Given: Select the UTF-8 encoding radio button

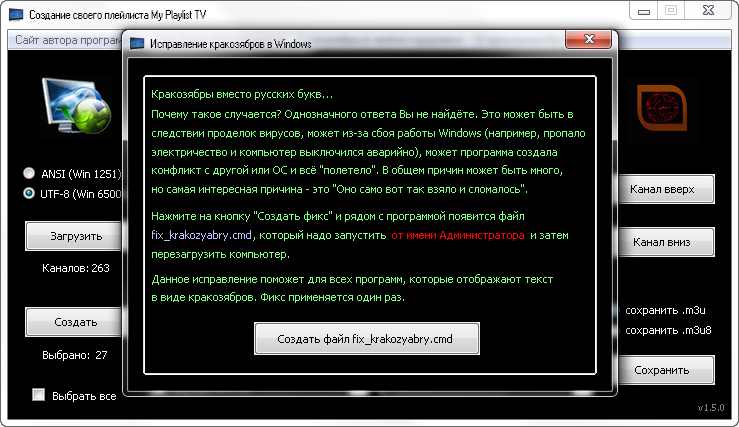Looking at the screenshot, I should point(30,194).
